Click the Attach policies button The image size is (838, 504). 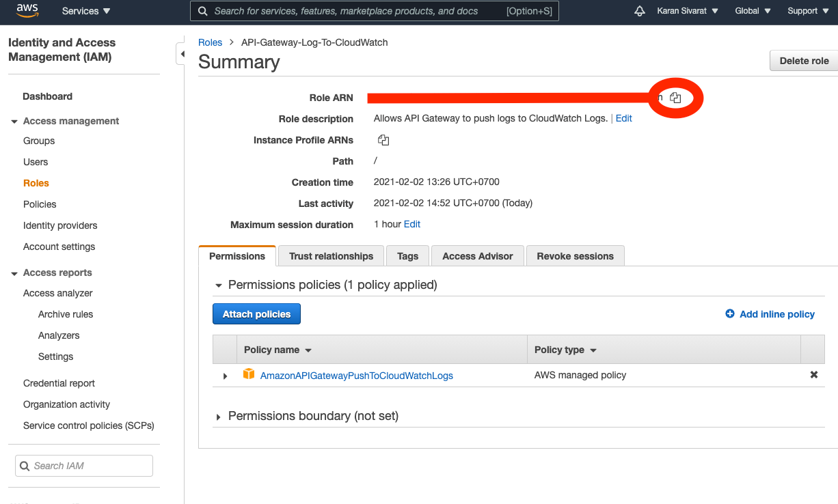coord(256,313)
